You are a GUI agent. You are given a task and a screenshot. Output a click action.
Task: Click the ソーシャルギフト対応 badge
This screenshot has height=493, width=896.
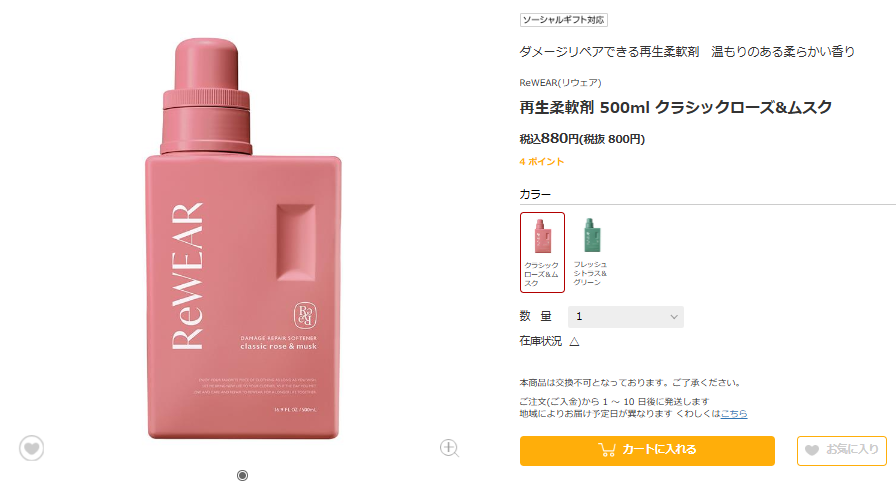pos(563,20)
